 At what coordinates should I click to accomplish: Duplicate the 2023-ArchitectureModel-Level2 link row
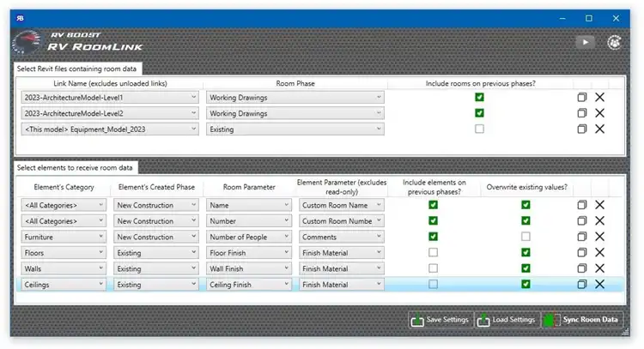point(581,113)
